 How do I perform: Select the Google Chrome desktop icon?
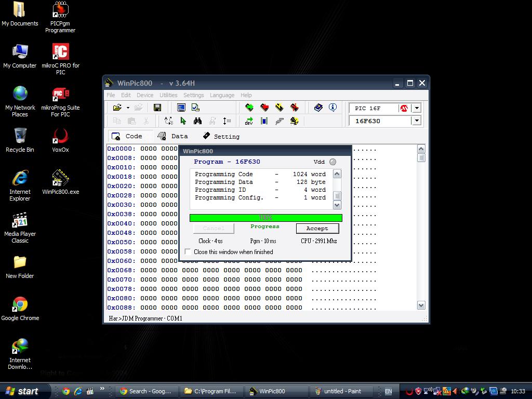20,309
